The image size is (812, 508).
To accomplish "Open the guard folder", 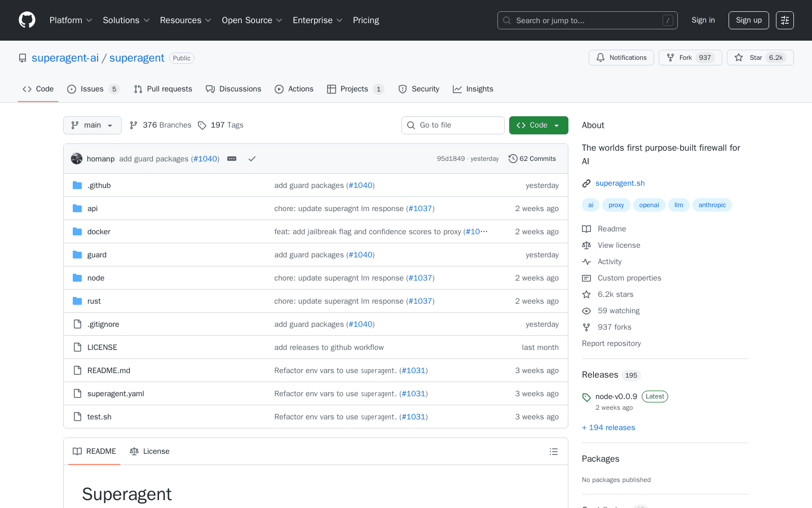I will (x=97, y=255).
